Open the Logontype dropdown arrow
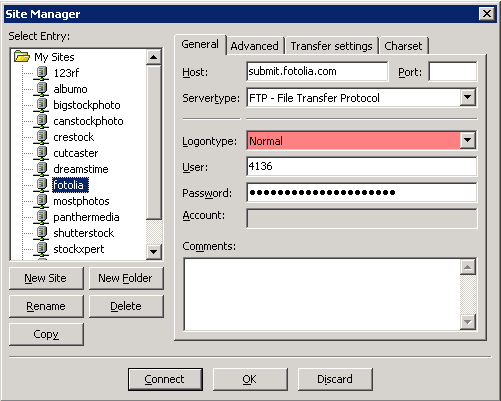501x401 pixels. click(467, 140)
